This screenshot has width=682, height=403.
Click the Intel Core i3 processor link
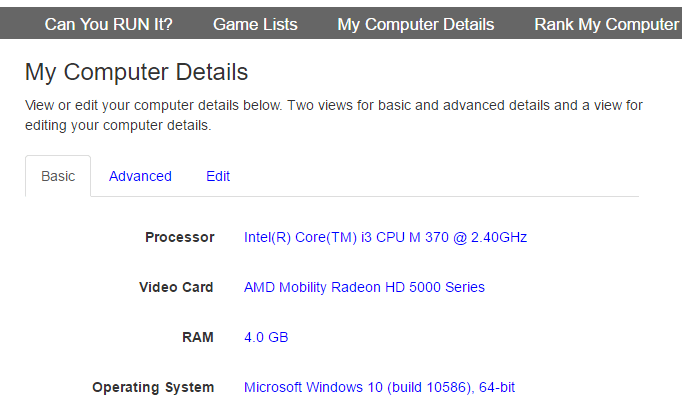tap(385, 237)
